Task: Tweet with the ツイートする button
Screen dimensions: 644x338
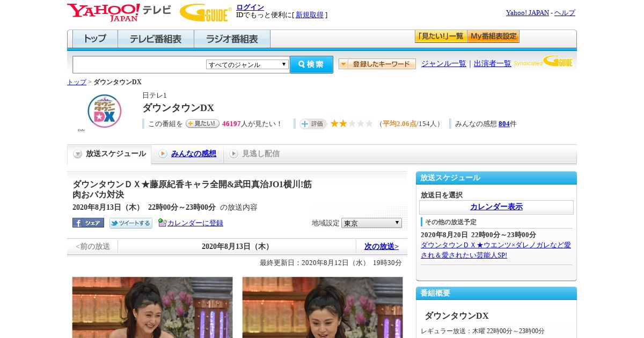Action: (131, 223)
